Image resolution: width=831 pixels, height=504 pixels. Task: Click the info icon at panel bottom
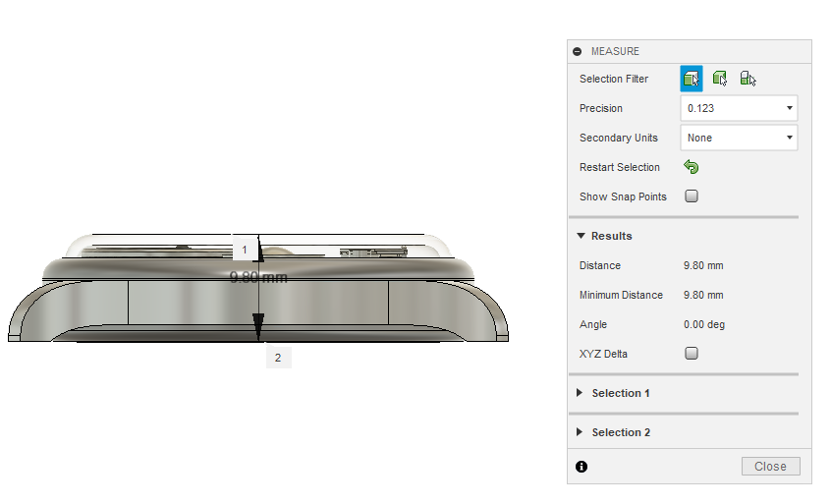click(x=582, y=467)
